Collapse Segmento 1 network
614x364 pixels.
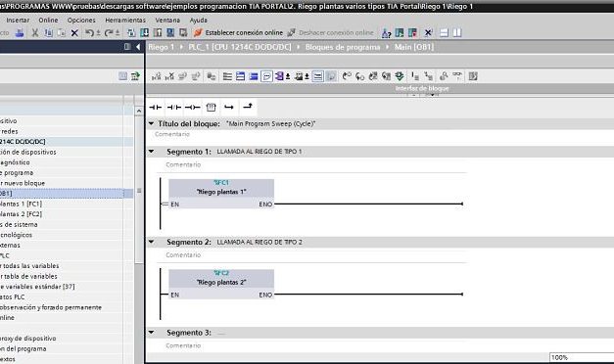151,152
